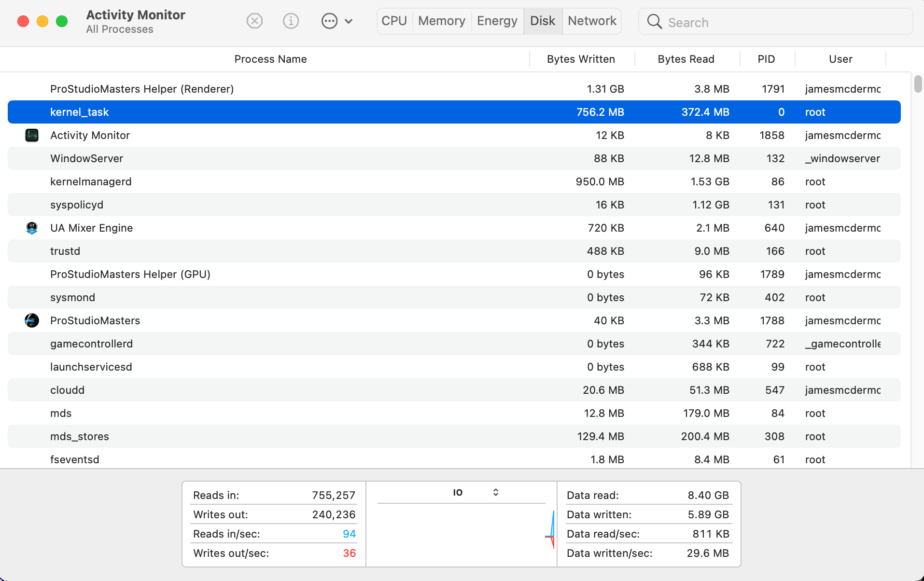Sort by Bytes Read column
This screenshot has width=924, height=581.
point(686,59)
